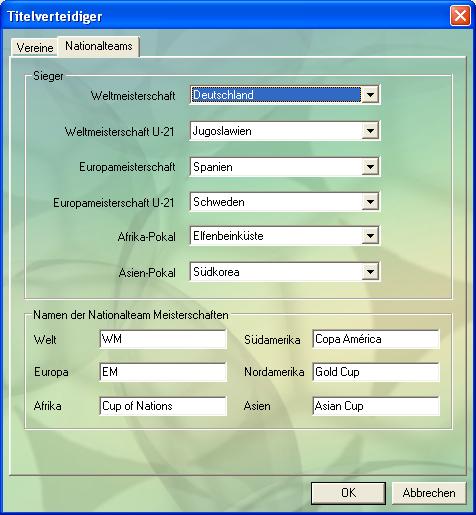Click the Afrika-Pokal label

click(x=147, y=237)
